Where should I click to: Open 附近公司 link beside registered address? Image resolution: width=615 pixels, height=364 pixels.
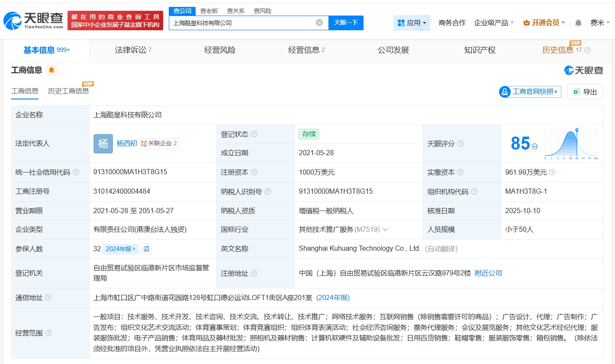(x=488, y=273)
